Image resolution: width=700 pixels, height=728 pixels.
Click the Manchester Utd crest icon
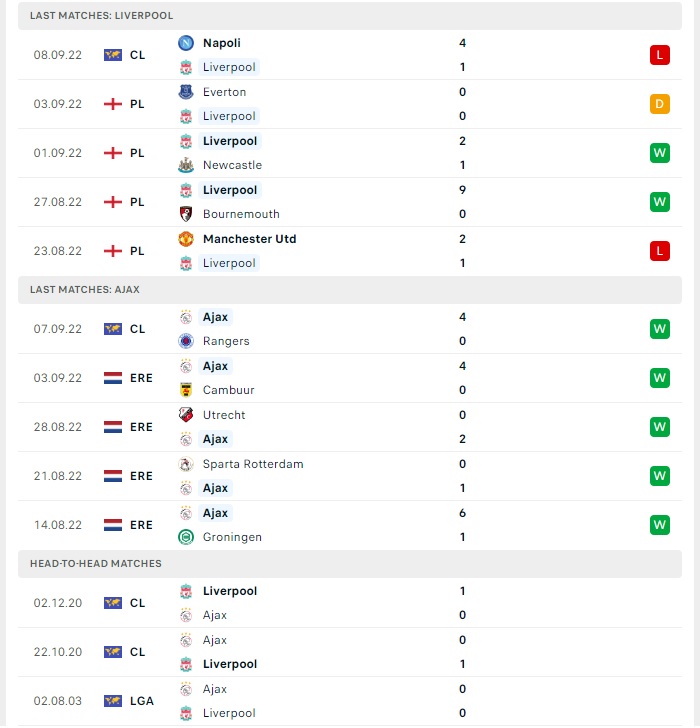tap(186, 239)
